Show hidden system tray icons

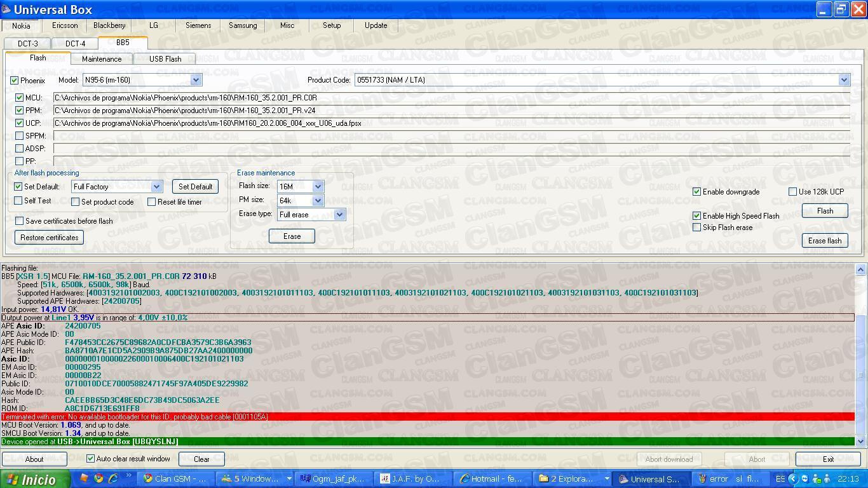click(794, 478)
